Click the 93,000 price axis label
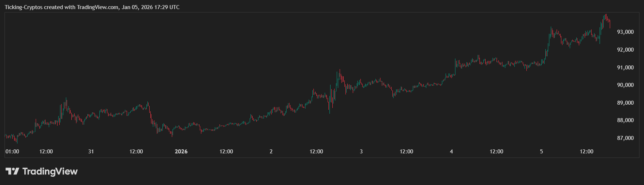Image resolution: width=644 pixels, height=185 pixels. (625, 32)
